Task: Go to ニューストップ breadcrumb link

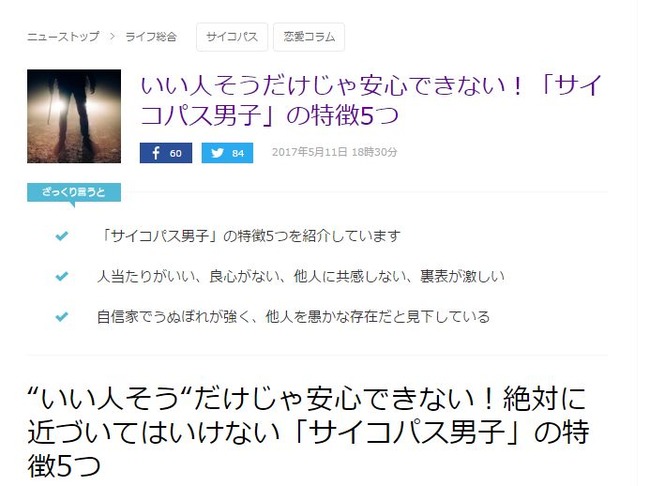Action: click(x=63, y=36)
